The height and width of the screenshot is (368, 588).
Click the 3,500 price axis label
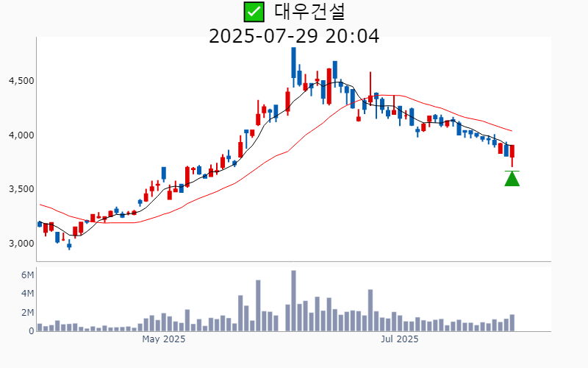coord(21,189)
